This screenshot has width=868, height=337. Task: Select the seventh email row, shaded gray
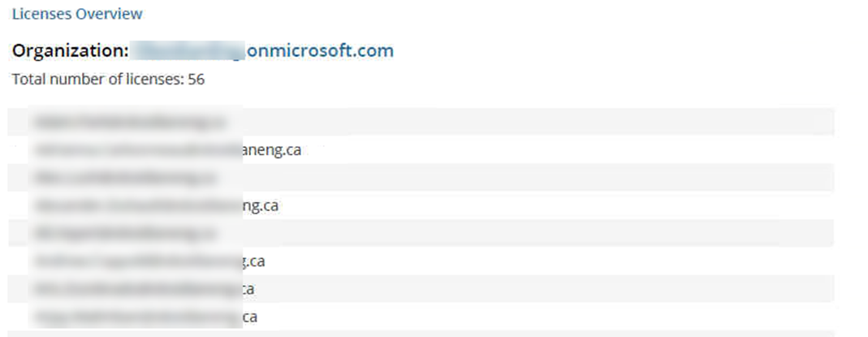coord(421,289)
